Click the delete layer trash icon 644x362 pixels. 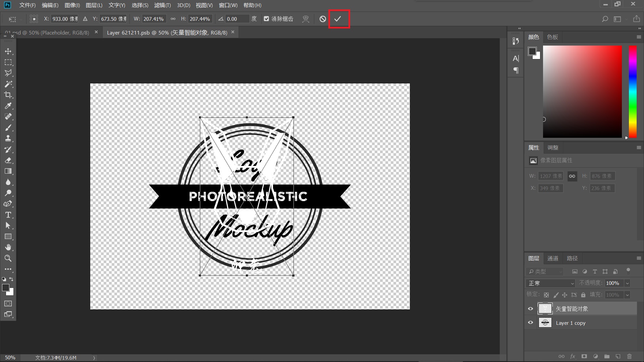(x=629, y=356)
